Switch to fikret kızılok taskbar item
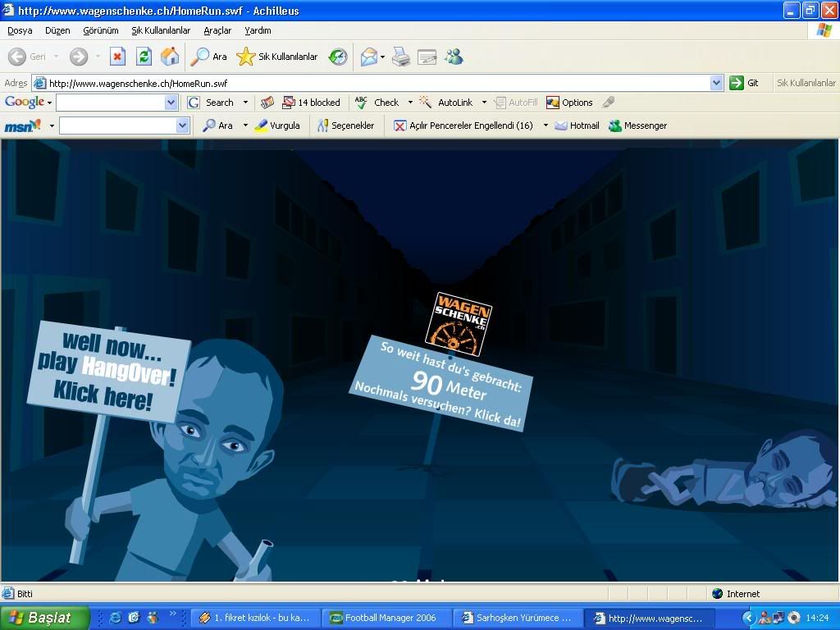This screenshot has height=630, width=840. (x=255, y=618)
